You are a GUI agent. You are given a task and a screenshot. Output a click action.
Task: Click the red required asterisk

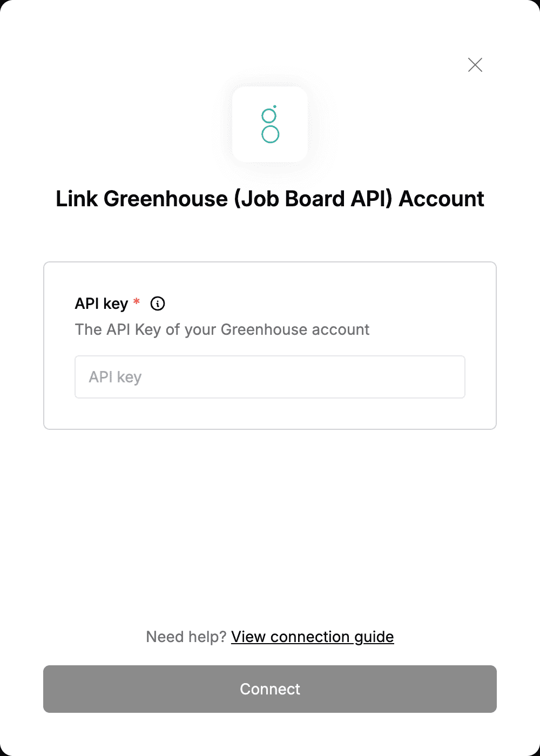(x=137, y=301)
